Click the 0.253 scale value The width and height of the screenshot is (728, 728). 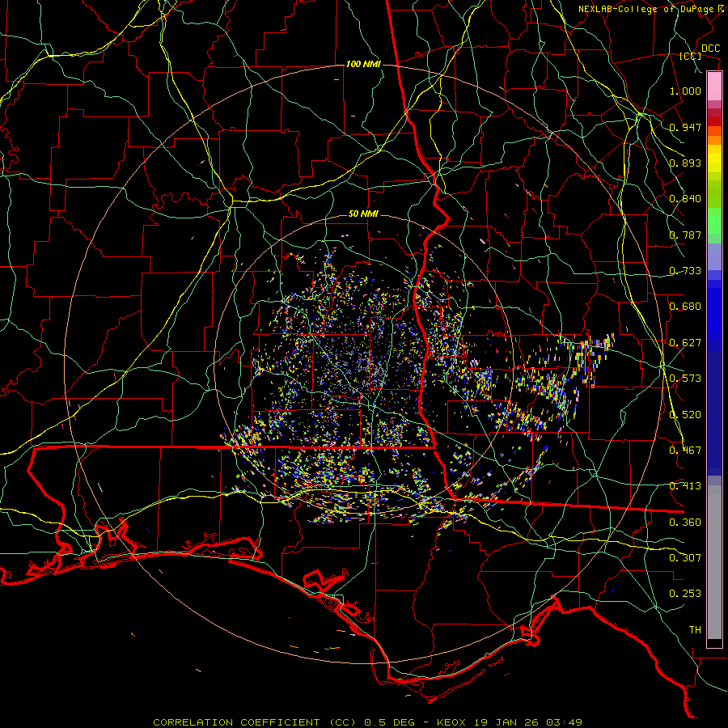(x=685, y=594)
